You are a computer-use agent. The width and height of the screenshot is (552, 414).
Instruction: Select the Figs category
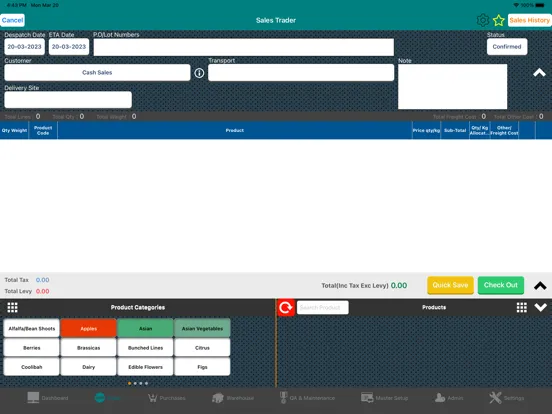click(x=202, y=367)
